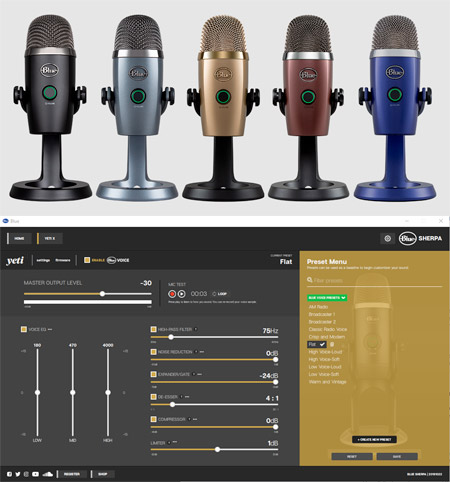
Task: Click the info icon next to Limiter
Action: (169, 442)
